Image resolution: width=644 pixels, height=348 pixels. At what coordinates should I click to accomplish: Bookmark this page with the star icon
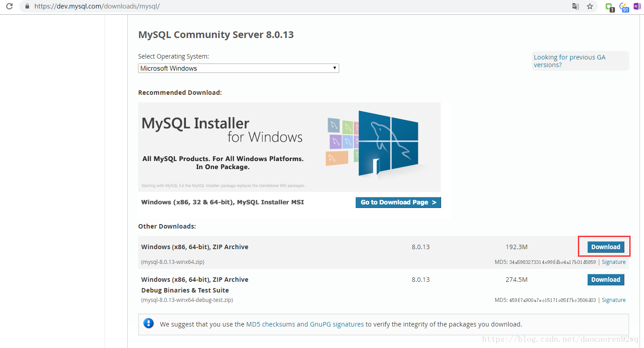tap(590, 6)
